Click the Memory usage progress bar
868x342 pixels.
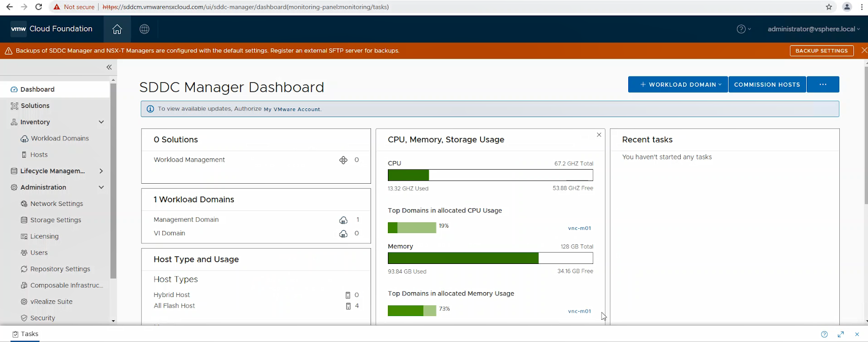[x=490, y=258]
